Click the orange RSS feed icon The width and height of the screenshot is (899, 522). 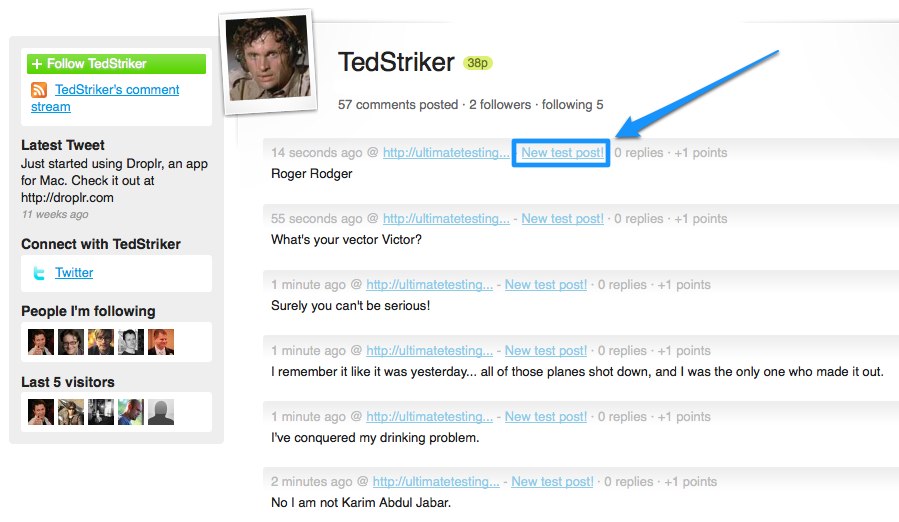[39, 91]
